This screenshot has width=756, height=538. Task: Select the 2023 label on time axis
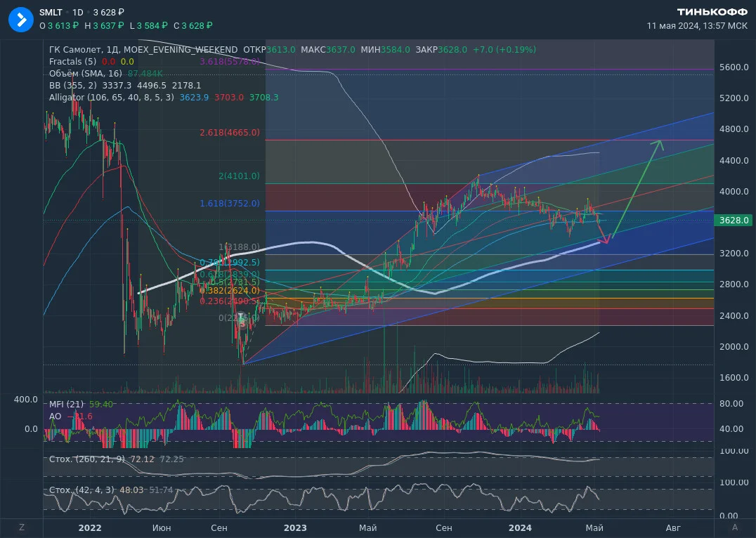(x=295, y=528)
